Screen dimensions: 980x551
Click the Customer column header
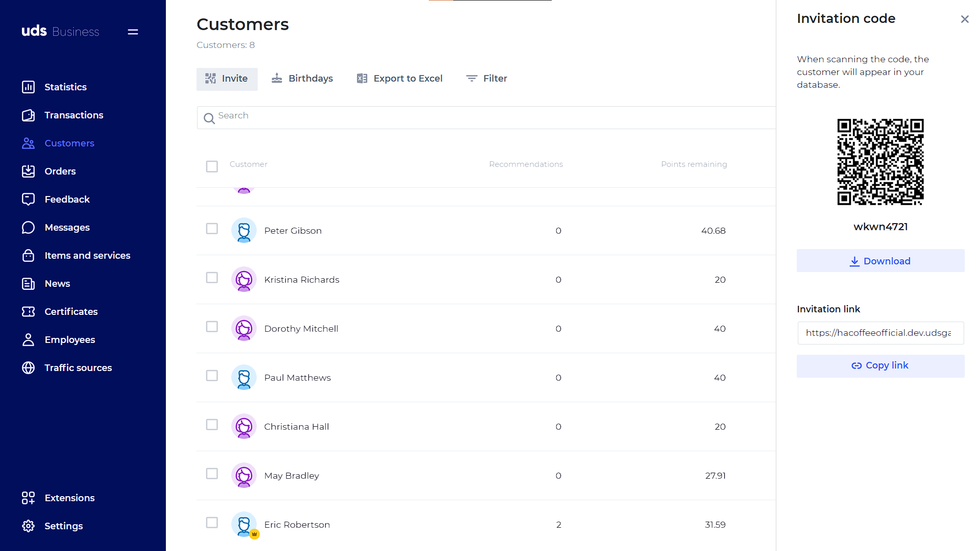point(248,164)
